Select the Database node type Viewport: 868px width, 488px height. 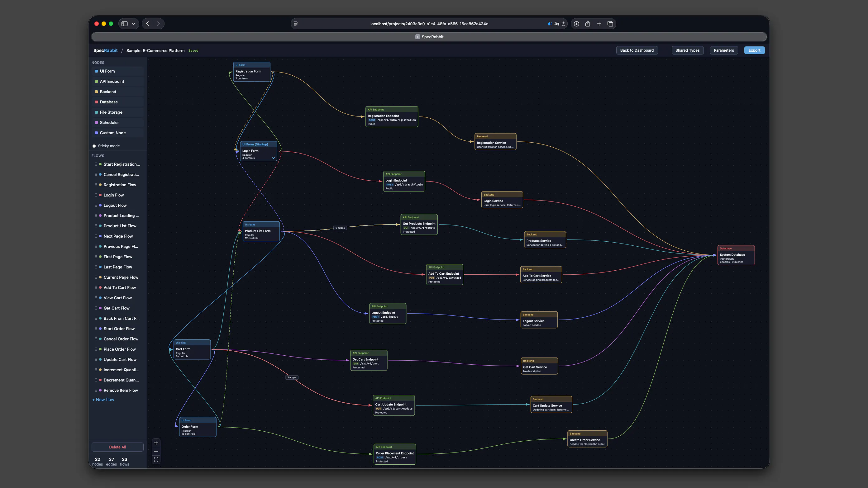(x=118, y=102)
